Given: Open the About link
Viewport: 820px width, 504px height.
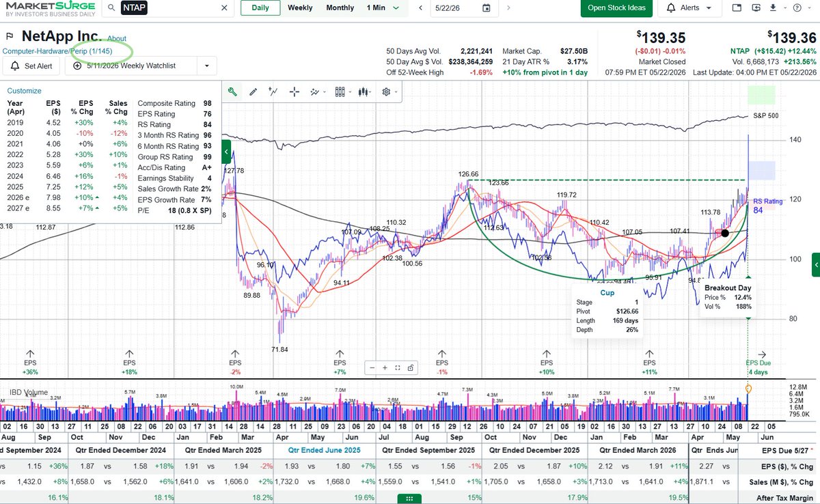Looking at the screenshot, I should point(117,38).
